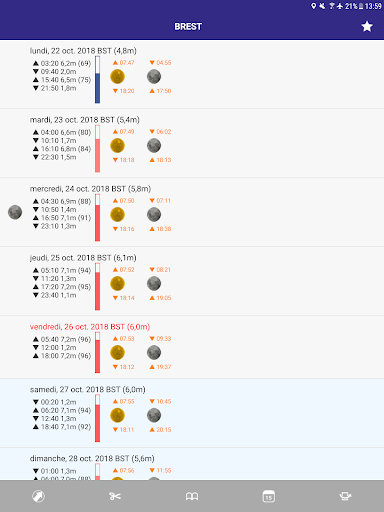Tap the red tide coefficient bar for mercredi
Screen dimensions: 384x512
(97, 217)
